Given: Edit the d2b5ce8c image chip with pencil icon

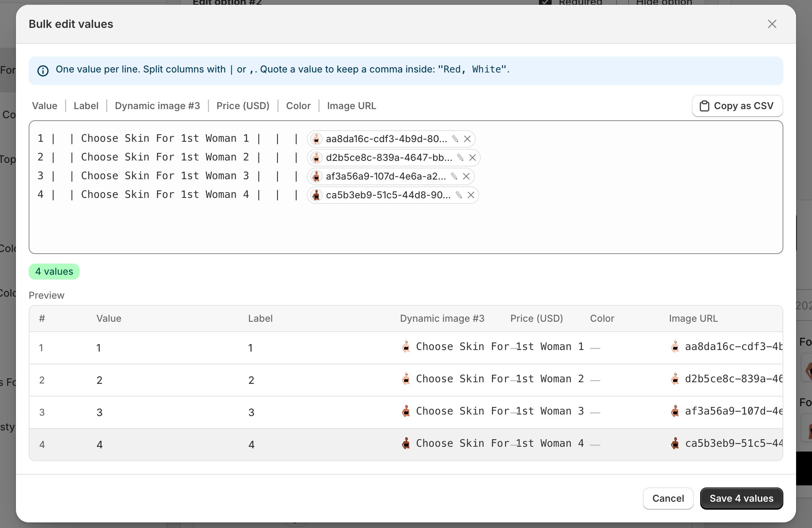Looking at the screenshot, I should tap(460, 158).
